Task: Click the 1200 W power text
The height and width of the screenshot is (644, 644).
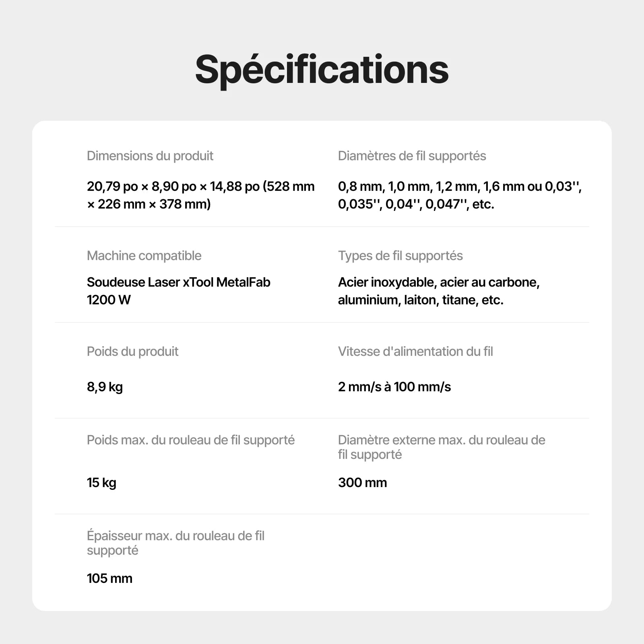Action: pos(109,300)
